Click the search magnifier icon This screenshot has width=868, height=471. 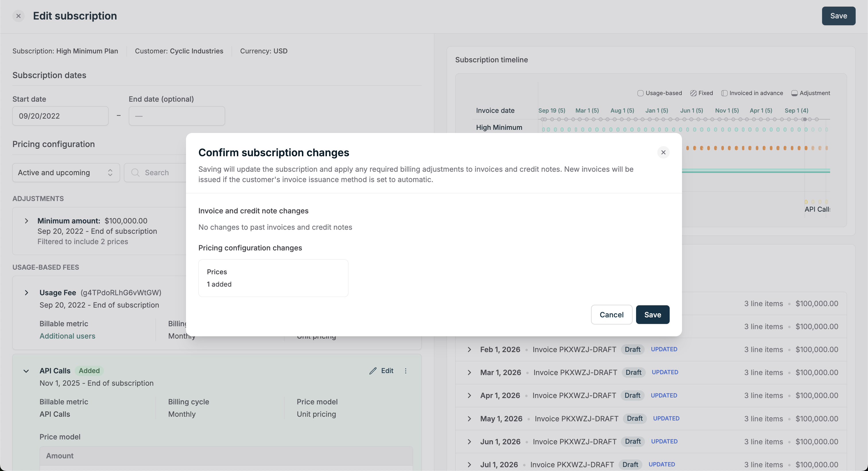[135, 173]
